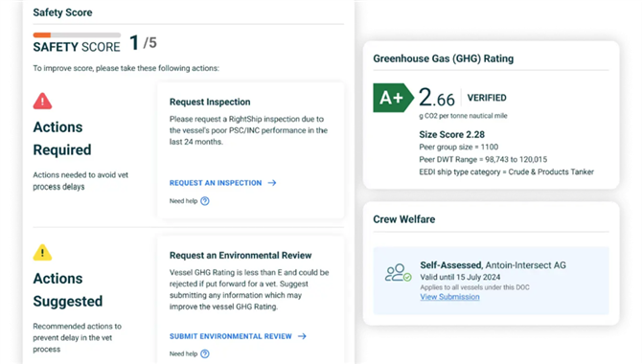The width and height of the screenshot is (642, 364).
Task: Click Valid until 15 July 2024 text
Action: pos(460,277)
